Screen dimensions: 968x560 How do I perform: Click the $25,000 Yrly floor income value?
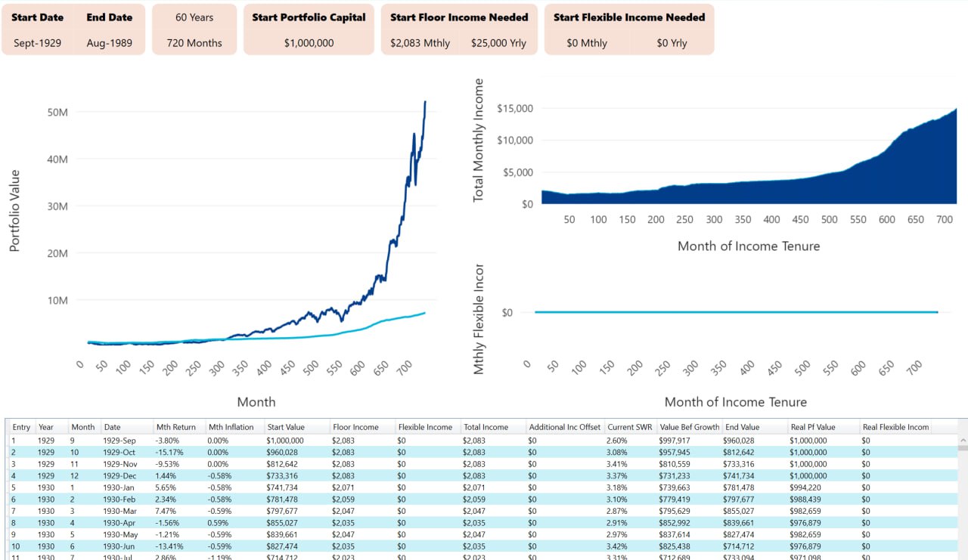[x=498, y=43]
